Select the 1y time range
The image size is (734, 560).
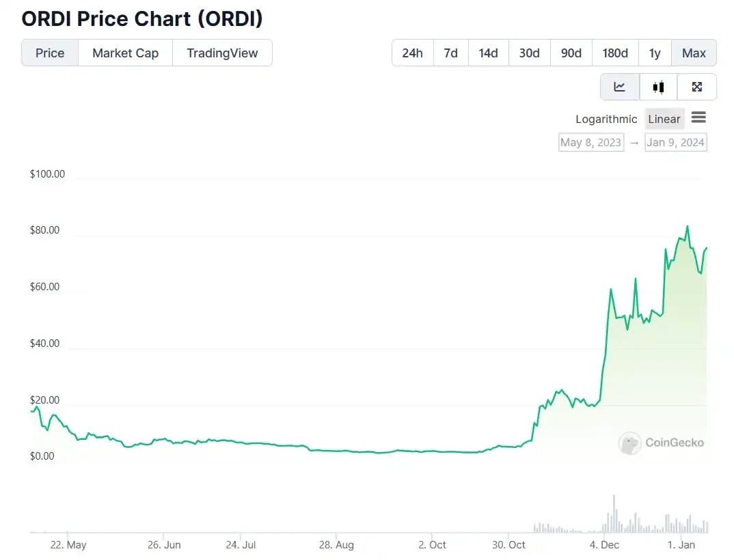[x=655, y=53]
